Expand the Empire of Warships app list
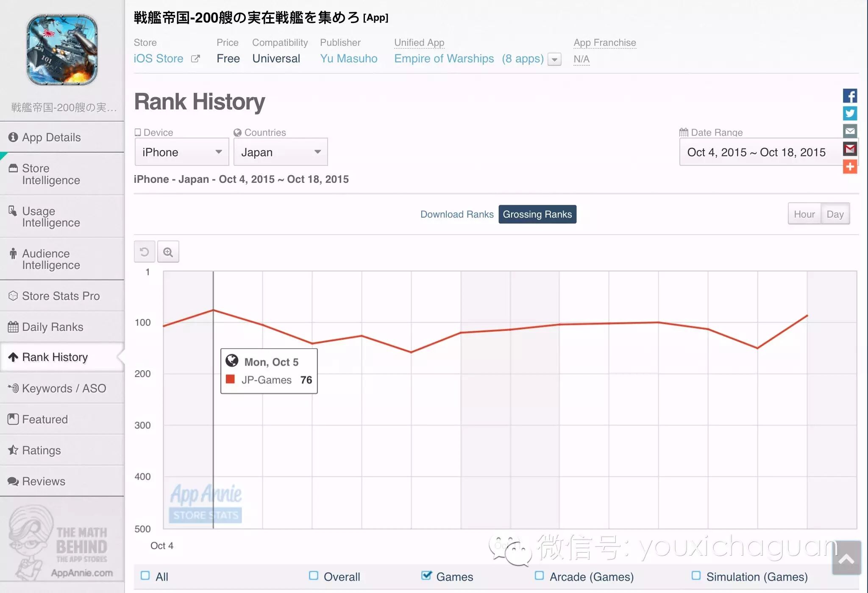The image size is (868, 593). pos(554,59)
